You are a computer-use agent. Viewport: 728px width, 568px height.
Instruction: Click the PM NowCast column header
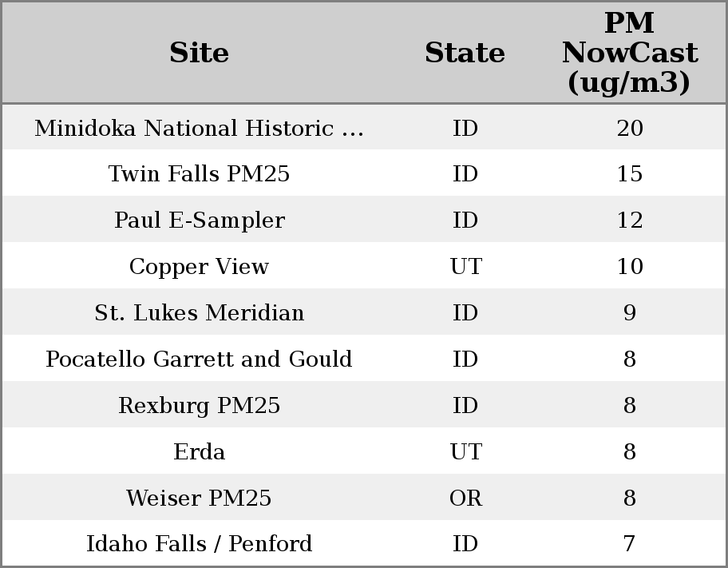click(629, 53)
